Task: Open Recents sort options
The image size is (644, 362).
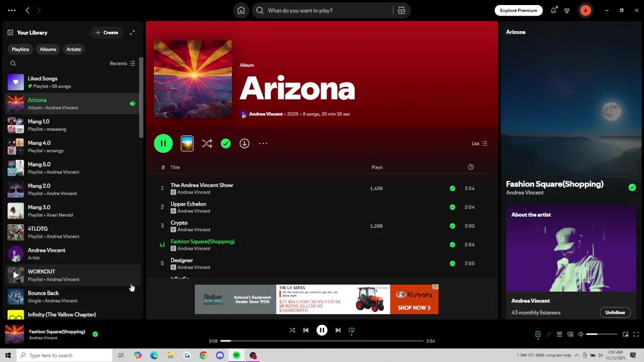Action: pos(122,63)
